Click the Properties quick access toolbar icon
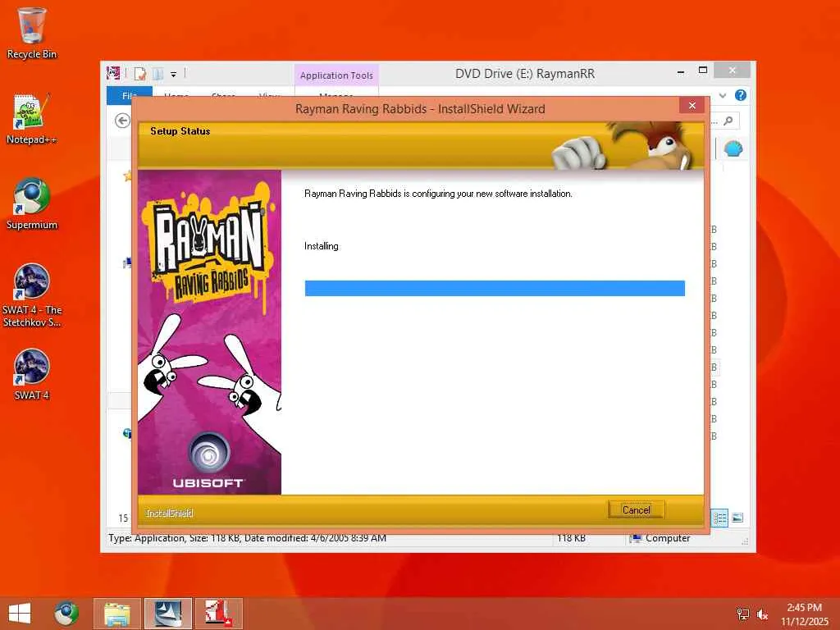The width and height of the screenshot is (840, 630). coord(140,73)
